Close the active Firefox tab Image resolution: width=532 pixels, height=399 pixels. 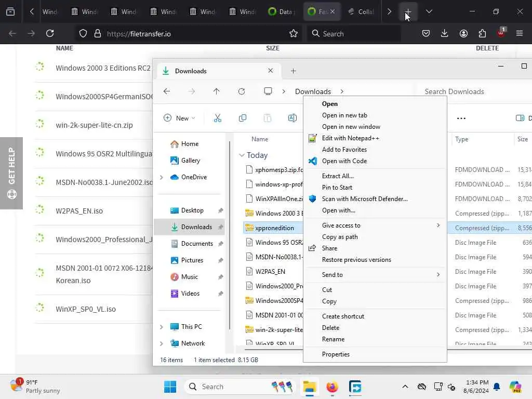332,11
